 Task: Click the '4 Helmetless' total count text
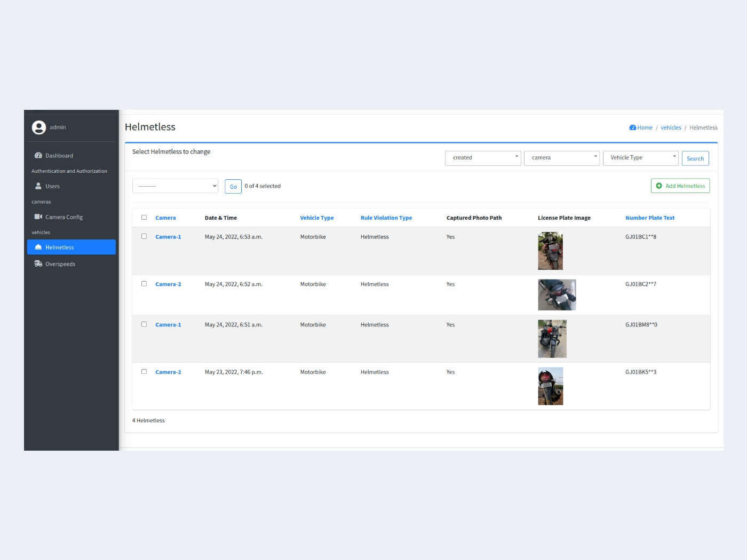[x=148, y=420]
